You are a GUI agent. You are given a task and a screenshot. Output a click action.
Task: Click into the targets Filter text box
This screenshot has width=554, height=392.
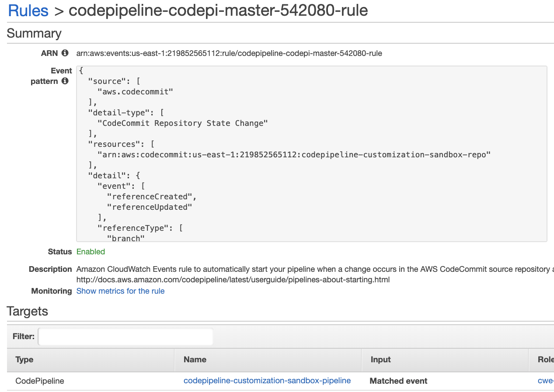[x=125, y=336]
